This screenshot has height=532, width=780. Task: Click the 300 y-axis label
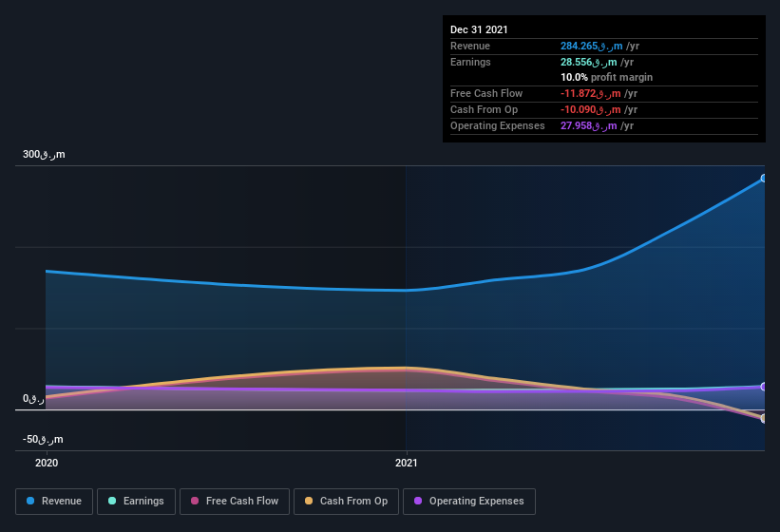[44, 154]
